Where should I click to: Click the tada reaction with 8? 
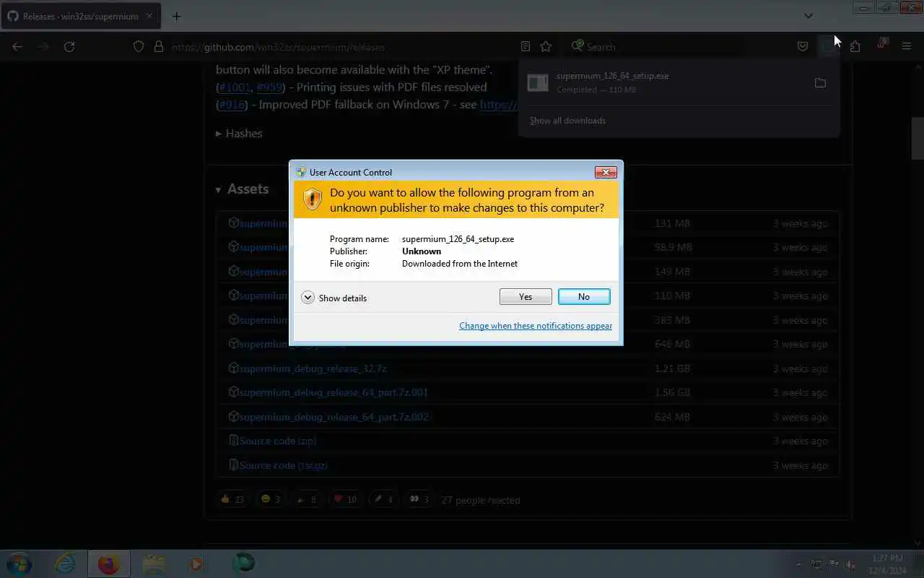pyautogui.click(x=308, y=499)
